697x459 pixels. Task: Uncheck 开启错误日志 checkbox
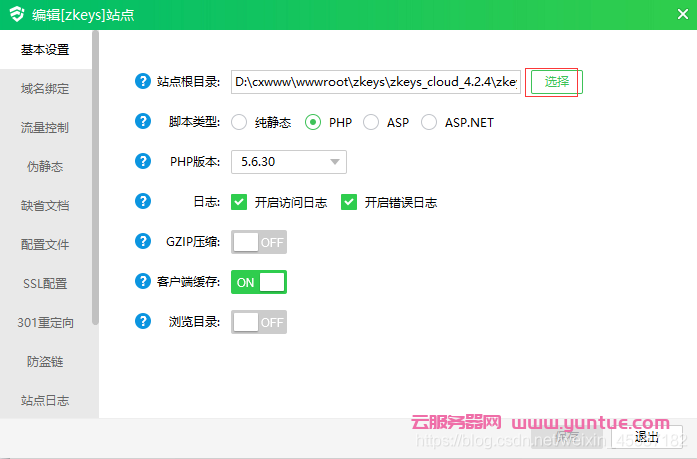(x=349, y=202)
